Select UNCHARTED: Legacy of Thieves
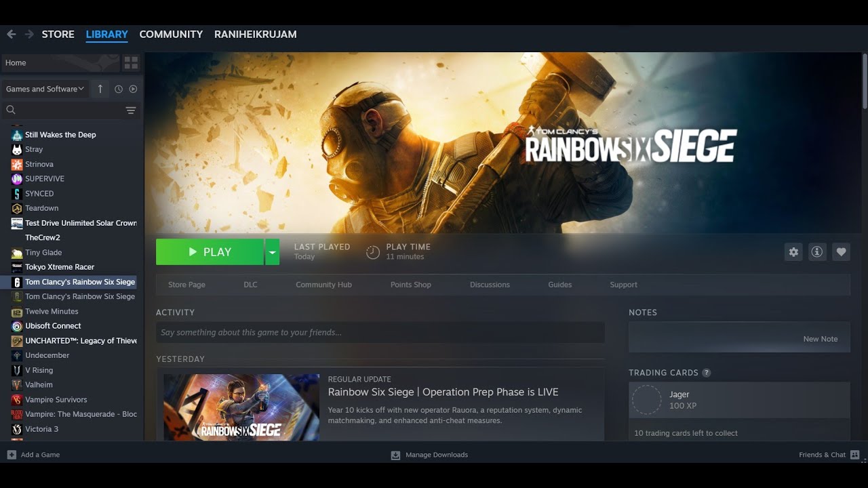The width and height of the screenshot is (868, 488). tap(81, 341)
